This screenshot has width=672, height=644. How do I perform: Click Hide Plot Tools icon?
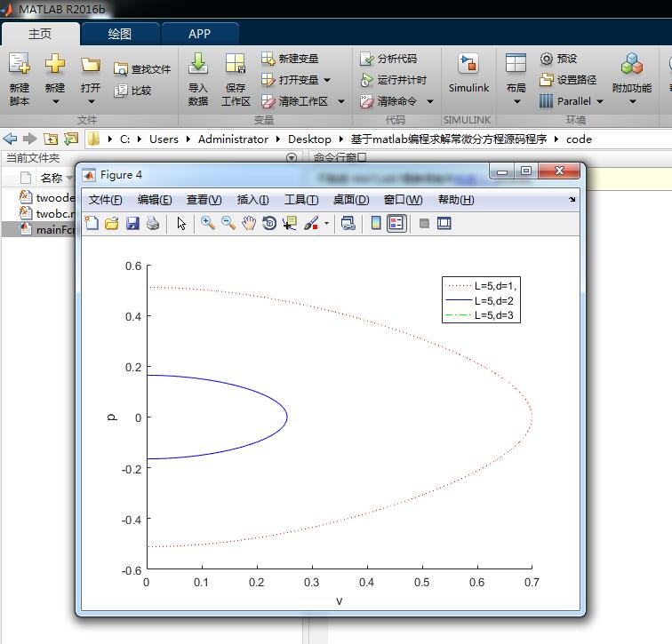pos(424,223)
